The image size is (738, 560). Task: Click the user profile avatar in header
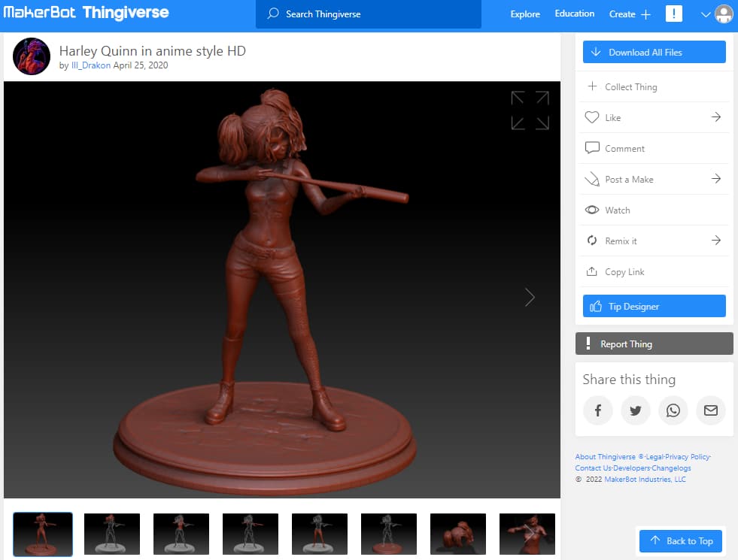click(724, 14)
